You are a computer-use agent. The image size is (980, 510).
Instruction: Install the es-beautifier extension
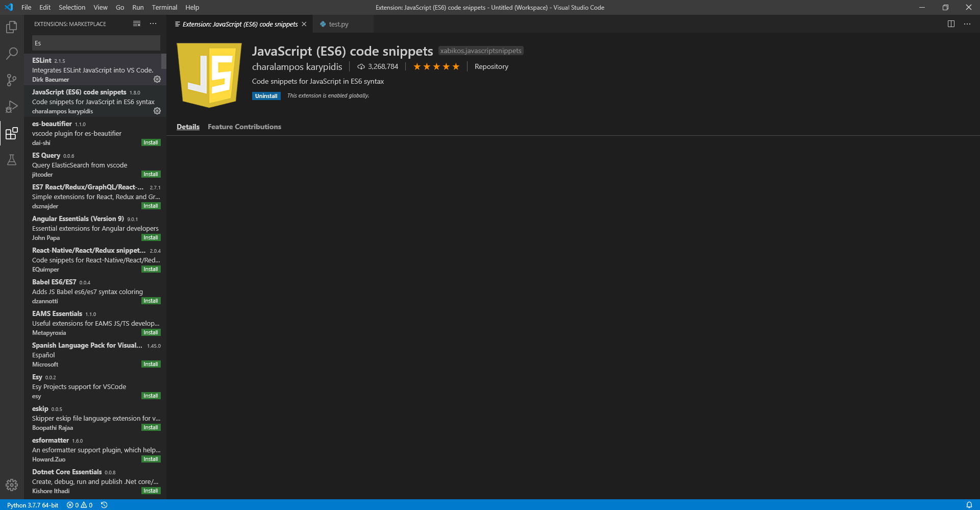(x=151, y=143)
